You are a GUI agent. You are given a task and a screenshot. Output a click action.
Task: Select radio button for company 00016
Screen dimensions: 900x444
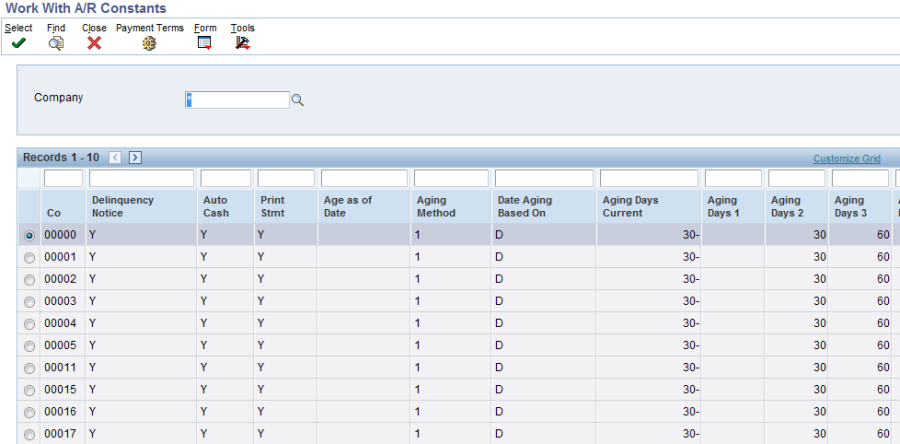[x=29, y=412]
